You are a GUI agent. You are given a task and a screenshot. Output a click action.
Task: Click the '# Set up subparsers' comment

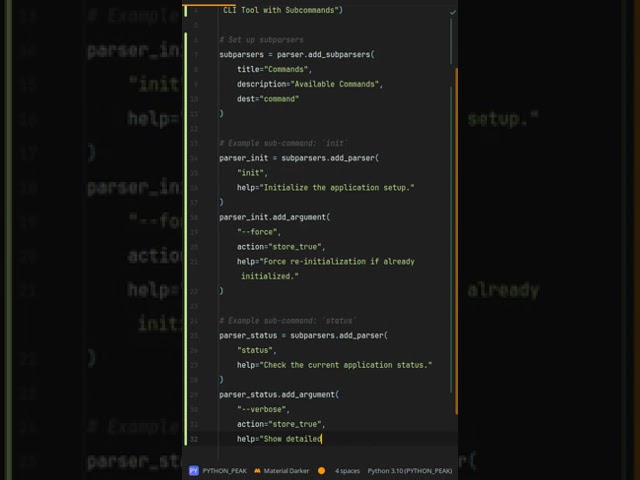[261, 40]
